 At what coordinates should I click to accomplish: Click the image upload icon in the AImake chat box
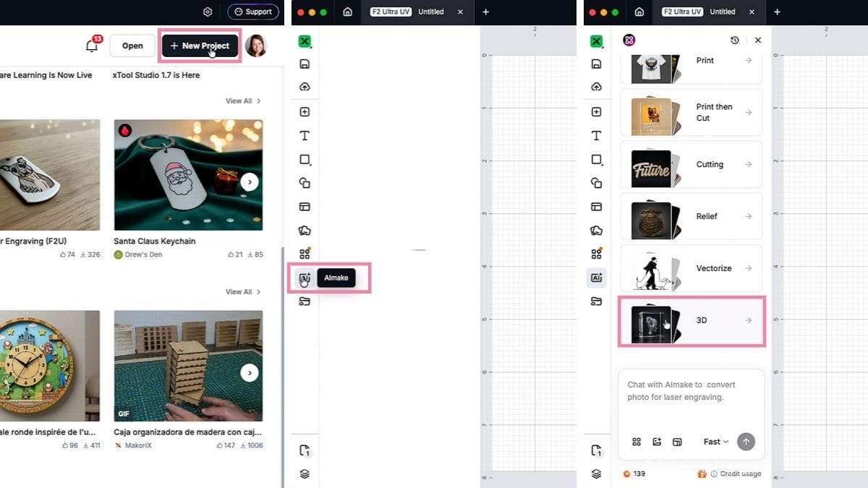click(x=657, y=442)
